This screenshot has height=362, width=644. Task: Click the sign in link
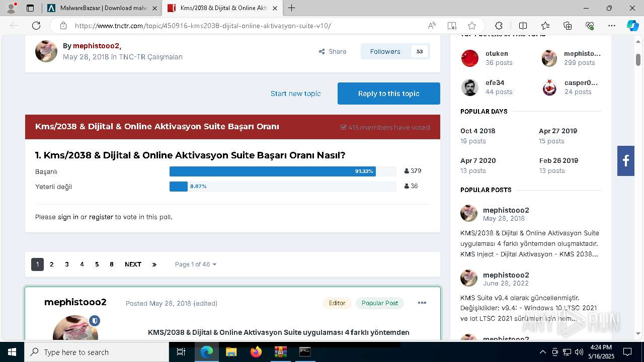(68, 217)
